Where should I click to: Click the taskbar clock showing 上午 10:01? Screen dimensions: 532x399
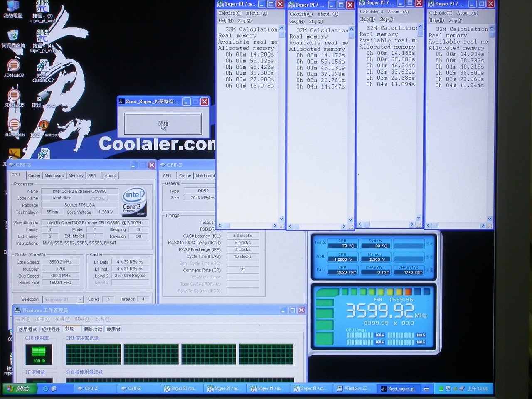pyautogui.click(x=477, y=389)
